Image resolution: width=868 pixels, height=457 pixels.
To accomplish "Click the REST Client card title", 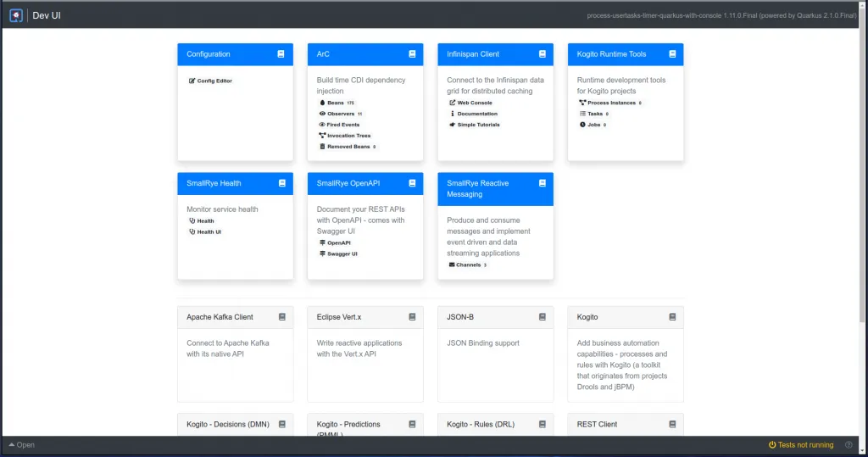I will 597,424.
